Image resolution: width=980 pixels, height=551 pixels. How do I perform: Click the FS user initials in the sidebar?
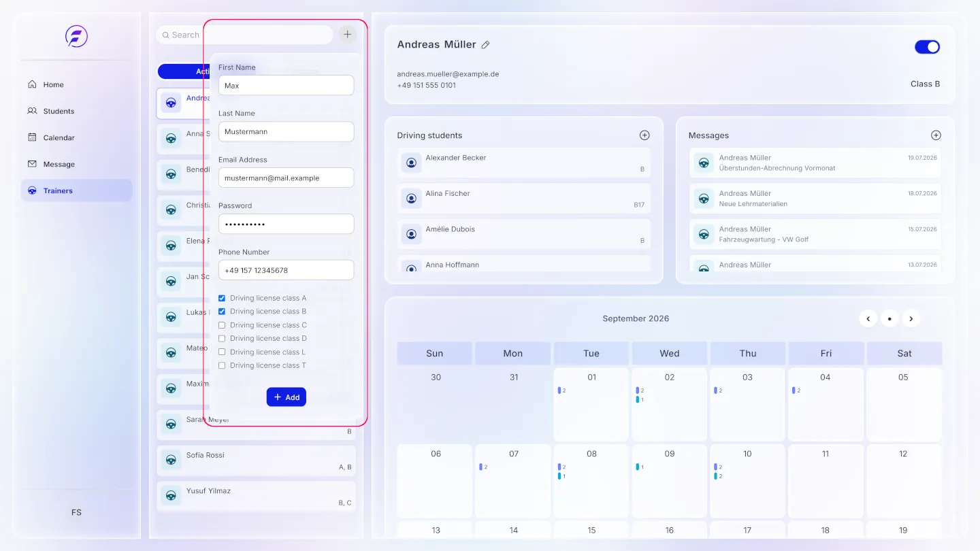click(x=76, y=512)
